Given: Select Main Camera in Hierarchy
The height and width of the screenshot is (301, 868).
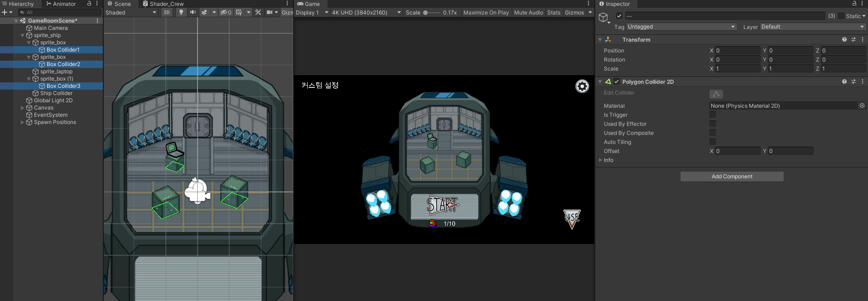Looking at the screenshot, I should coord(51,28).
